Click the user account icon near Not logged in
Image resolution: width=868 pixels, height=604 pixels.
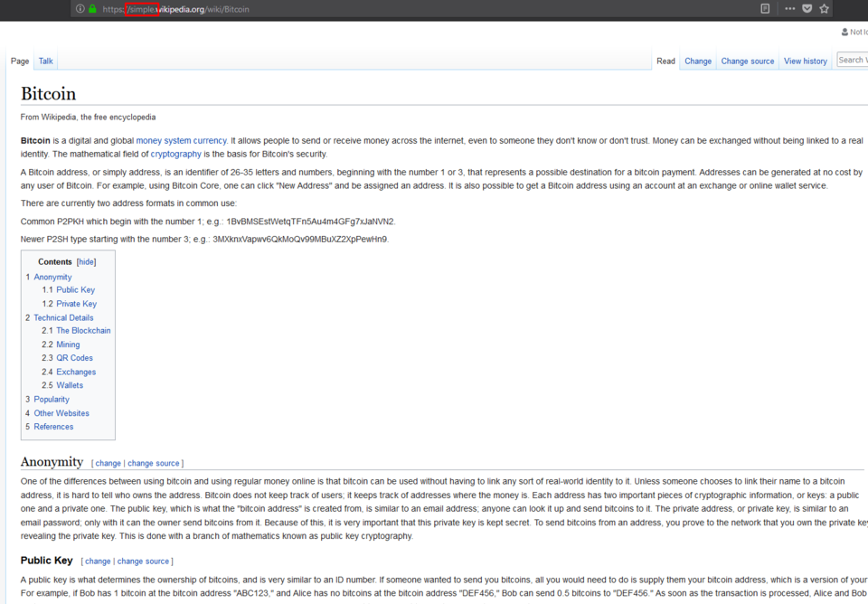[844, 33]
